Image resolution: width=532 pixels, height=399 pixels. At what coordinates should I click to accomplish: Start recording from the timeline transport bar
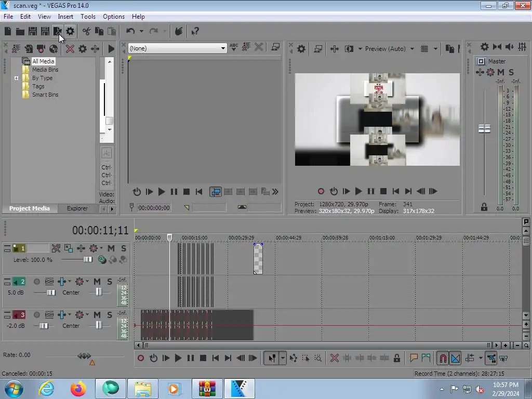point(141,358)
